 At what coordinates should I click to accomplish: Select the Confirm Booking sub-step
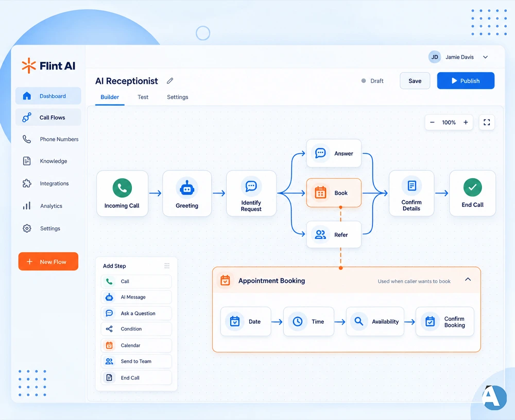(445, 322)
